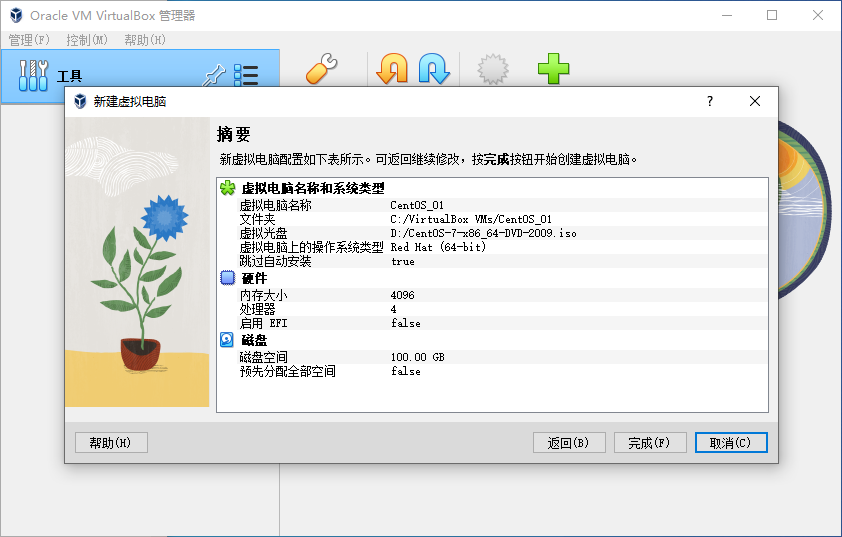Click the Tools wrench-set icon in sidebar
842x537 pixels.
[x=33, y=75]
